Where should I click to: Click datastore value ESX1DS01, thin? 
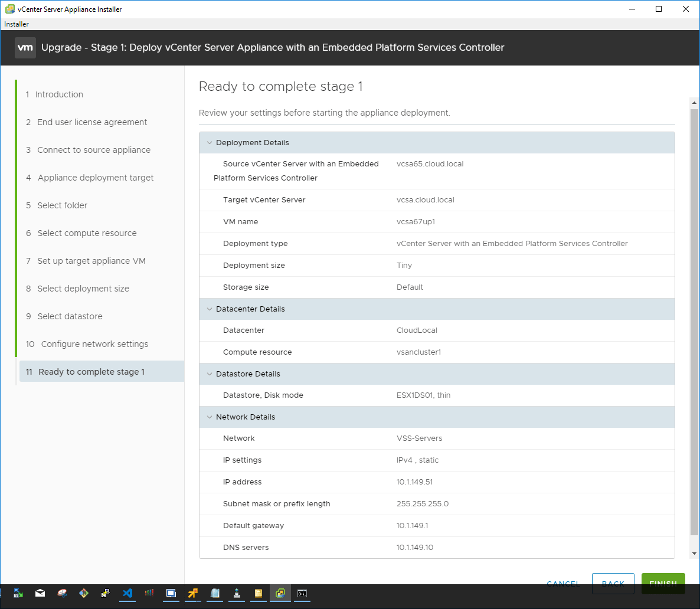point(423,395)
